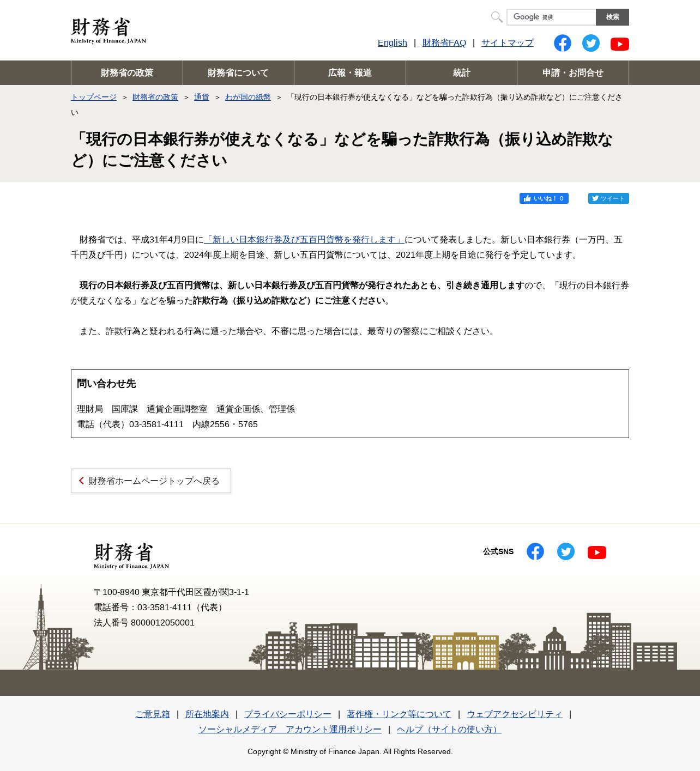
Task: Click the header YouTube icon
Action: pyautogui.click(x=620, y=44)
